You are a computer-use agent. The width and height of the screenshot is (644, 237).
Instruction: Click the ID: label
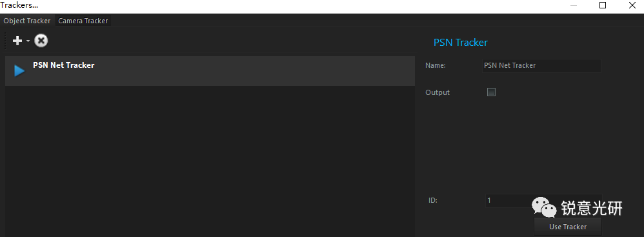tap(433, 201)
